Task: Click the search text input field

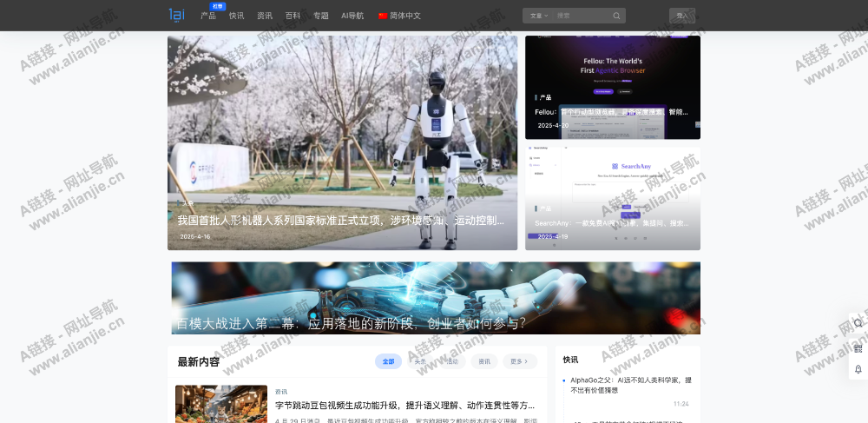Action: point(582,16)
